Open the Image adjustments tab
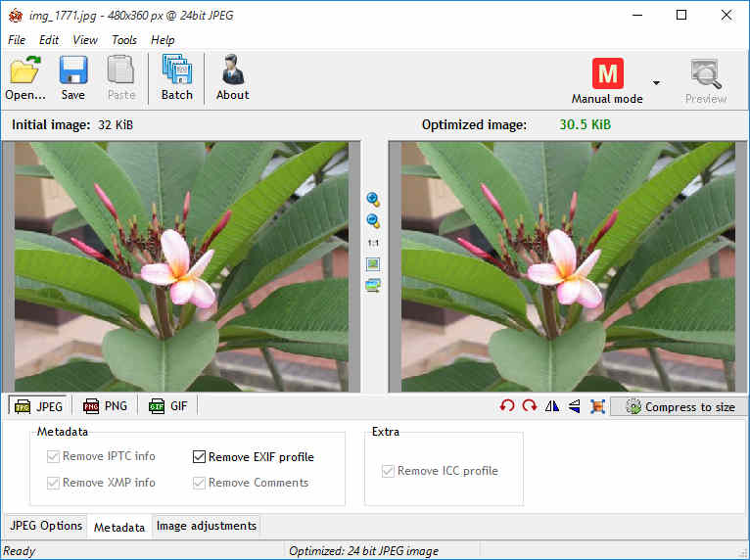The height and width of the screenshot is (560, 750). pyautogui.click(x=207, y=526)
